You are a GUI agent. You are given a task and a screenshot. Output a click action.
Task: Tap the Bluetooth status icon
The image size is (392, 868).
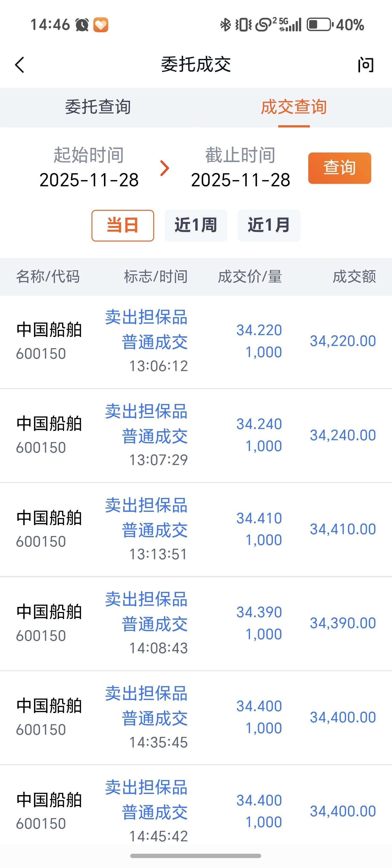[225, 25]
